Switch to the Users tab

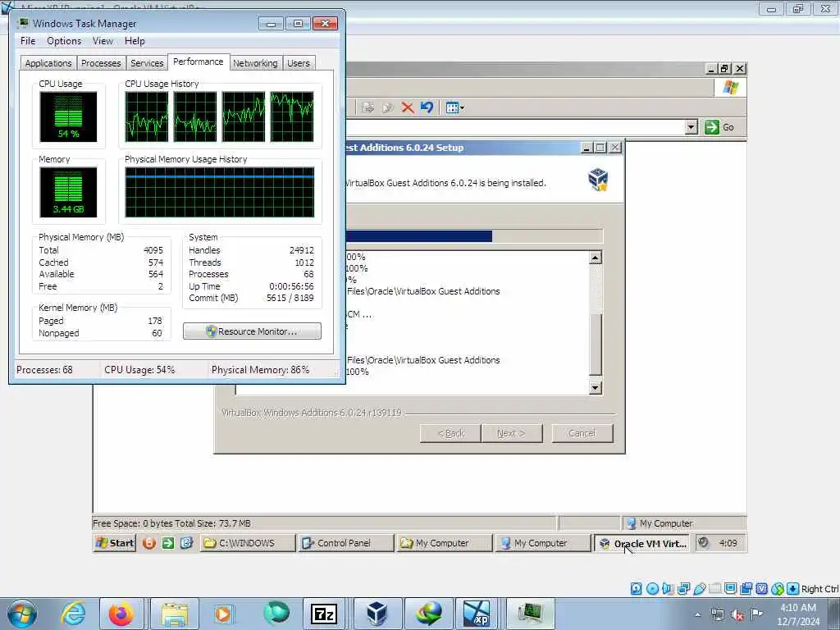(299, 63)
